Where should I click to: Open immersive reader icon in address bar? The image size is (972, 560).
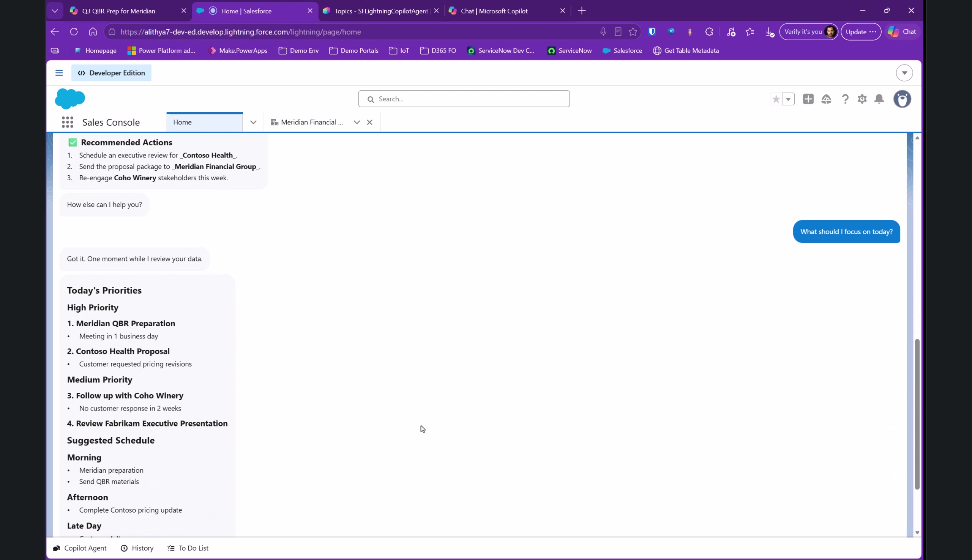coord(618,32)
